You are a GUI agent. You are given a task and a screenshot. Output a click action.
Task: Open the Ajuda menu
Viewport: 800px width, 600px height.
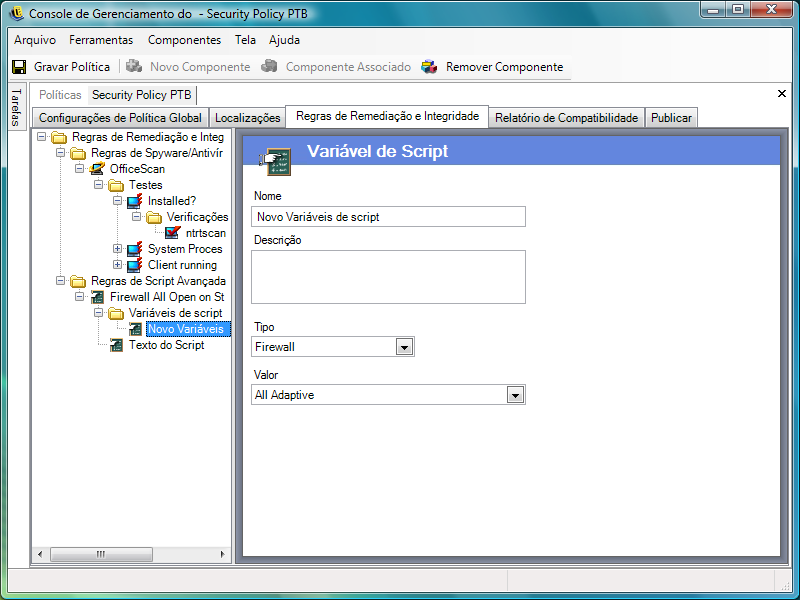point(284,40)
